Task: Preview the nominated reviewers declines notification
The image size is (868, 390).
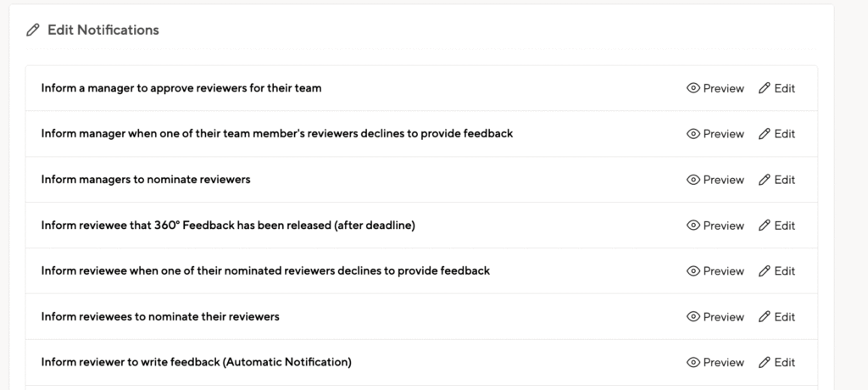Action: tap(715, 271)
